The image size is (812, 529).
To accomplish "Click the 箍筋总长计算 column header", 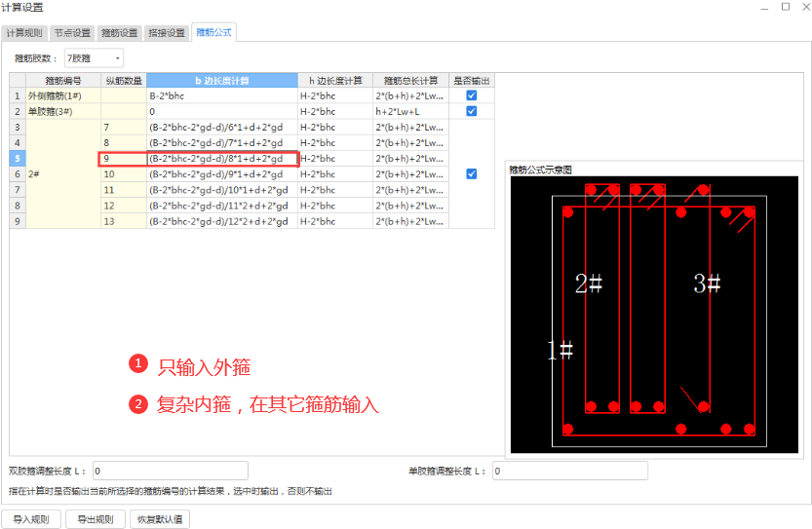I will click(x=410, y=80).
